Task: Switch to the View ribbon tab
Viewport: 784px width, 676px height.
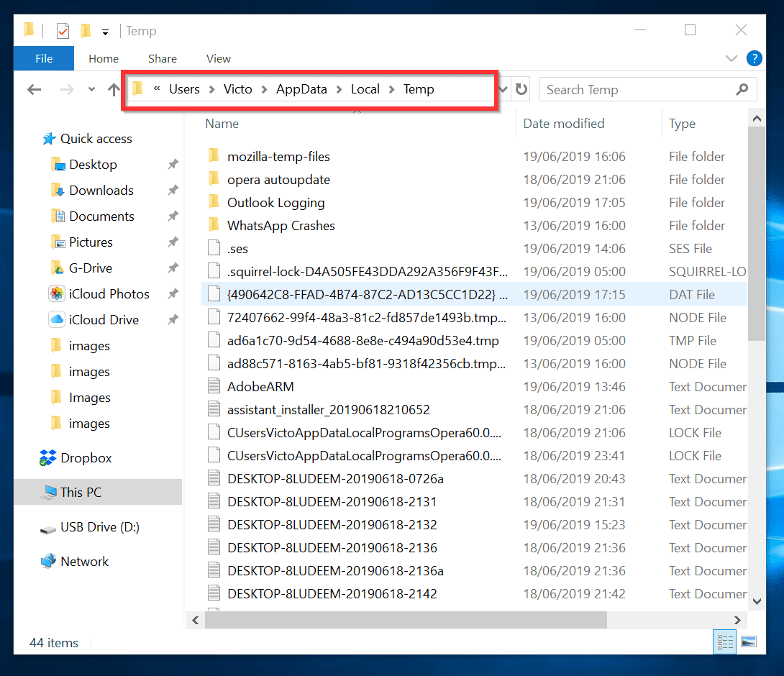Action: pos(218,58)
